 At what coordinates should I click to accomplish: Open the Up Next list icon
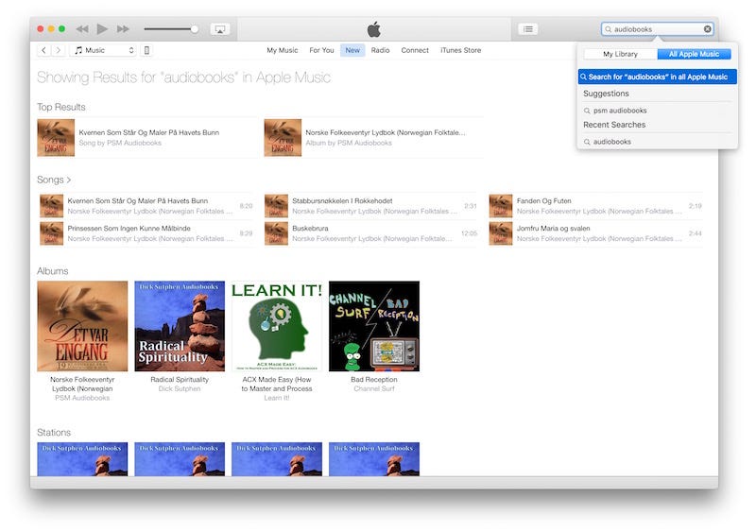[x=528, y=29]
